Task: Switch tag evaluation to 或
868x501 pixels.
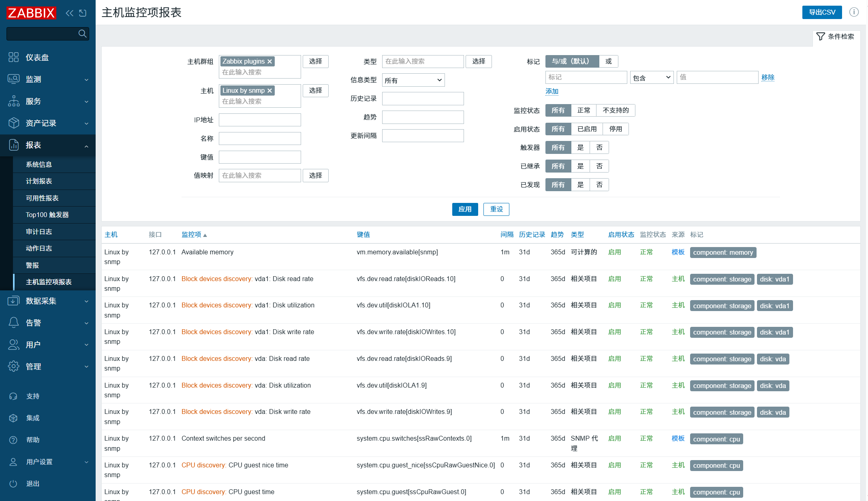Action: coord(608,62)
